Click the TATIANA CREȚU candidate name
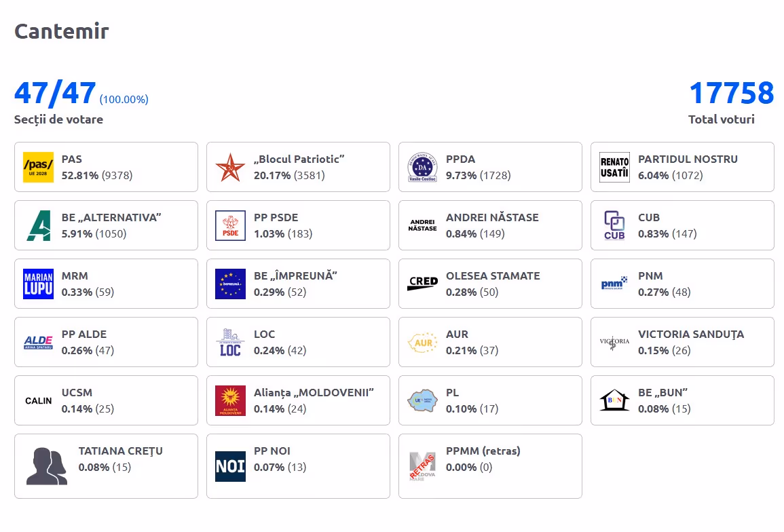 [x=121, y=451]
